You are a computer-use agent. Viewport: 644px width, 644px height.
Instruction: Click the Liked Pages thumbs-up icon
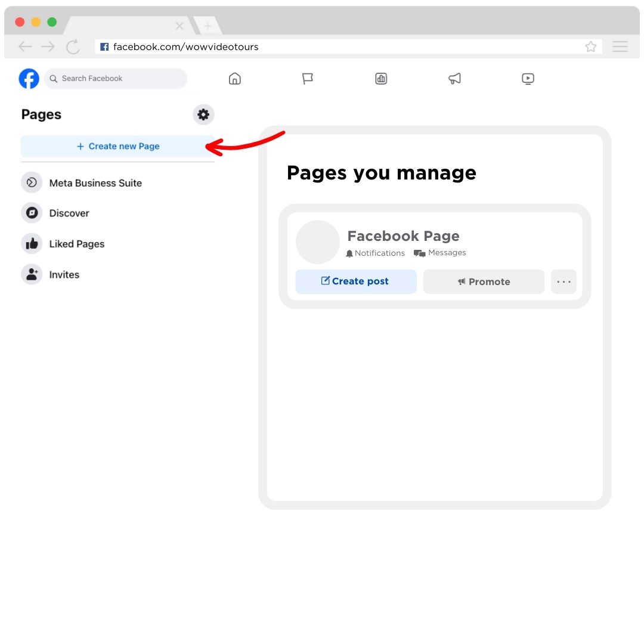[32, 243]
